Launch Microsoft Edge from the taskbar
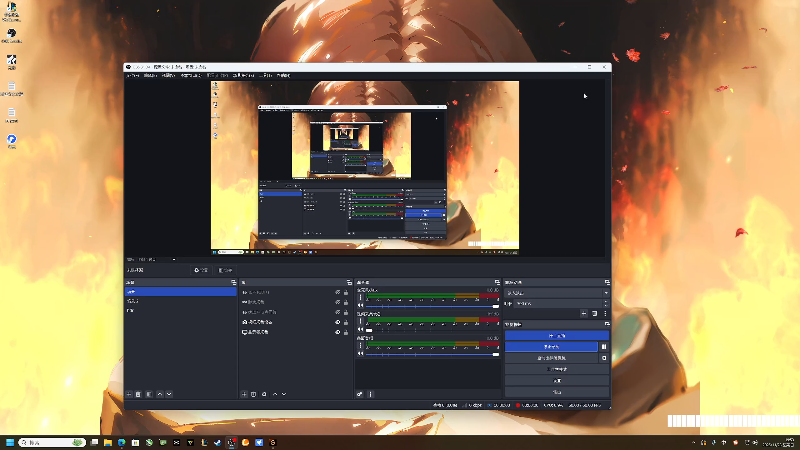Image resolution: width=800 pixels, height=450 pixels. pos(121,442)
